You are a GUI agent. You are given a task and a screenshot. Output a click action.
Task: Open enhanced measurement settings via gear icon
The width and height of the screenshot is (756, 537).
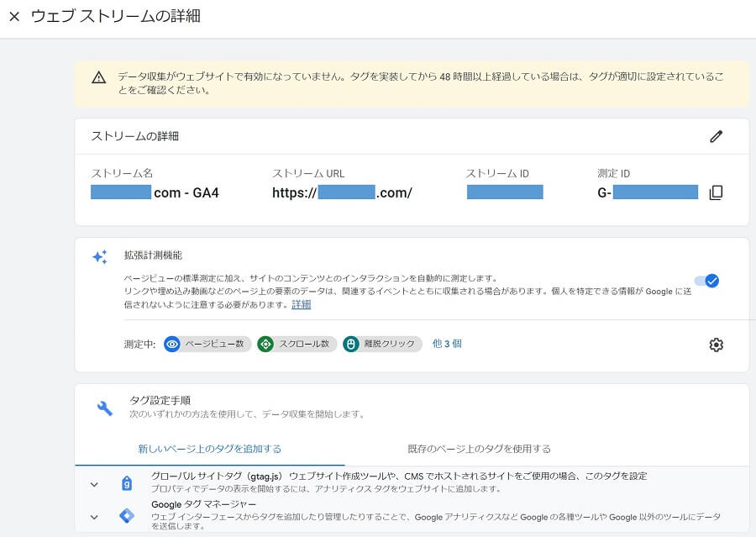(x=716, y=345)
